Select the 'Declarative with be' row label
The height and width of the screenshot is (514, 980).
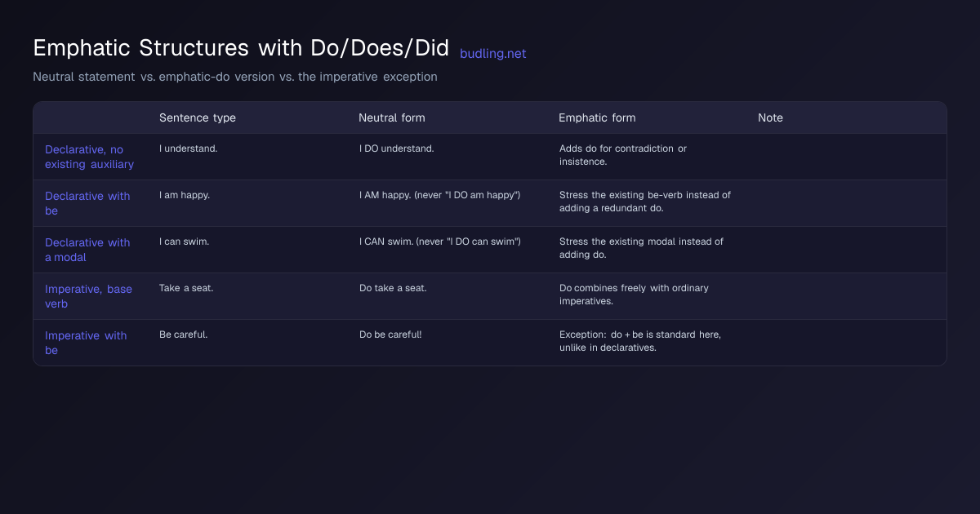pos(87,203)
